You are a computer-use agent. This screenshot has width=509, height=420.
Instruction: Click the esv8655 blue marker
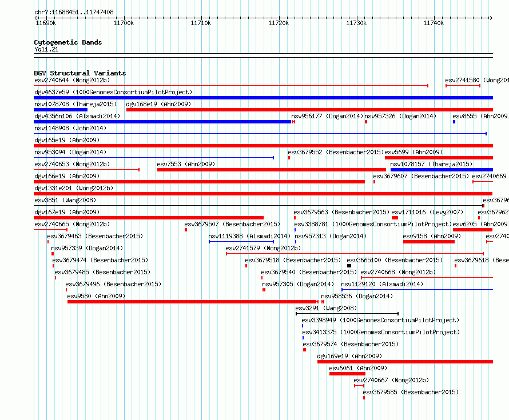click(454, 122)
